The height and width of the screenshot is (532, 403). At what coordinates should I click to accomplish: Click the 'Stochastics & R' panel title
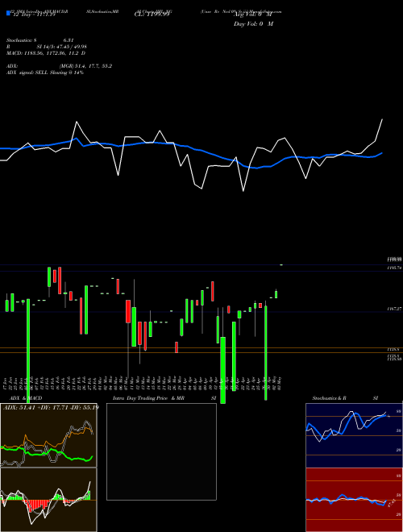coord(329,398)
